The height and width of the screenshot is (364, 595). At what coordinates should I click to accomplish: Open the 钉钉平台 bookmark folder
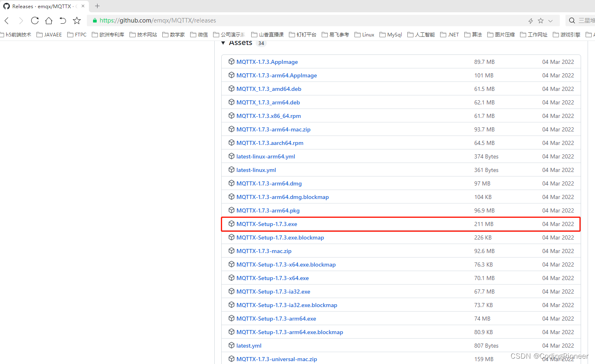[303, 35]
